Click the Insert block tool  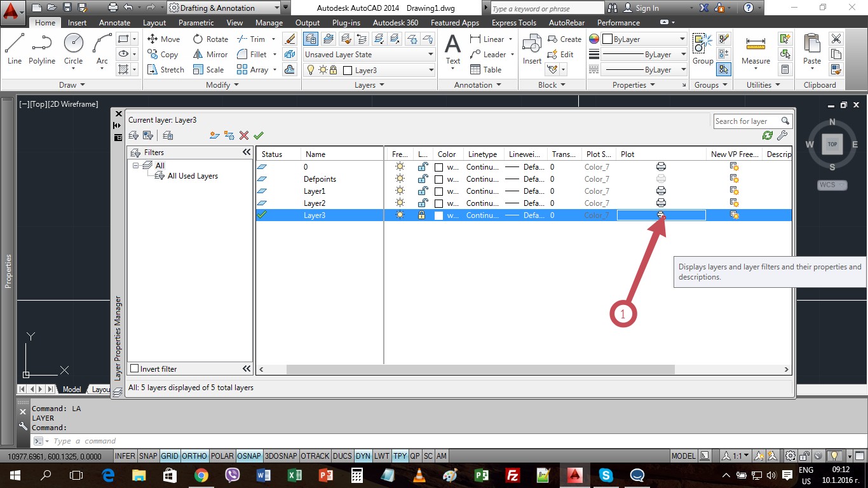coord(532,49)
